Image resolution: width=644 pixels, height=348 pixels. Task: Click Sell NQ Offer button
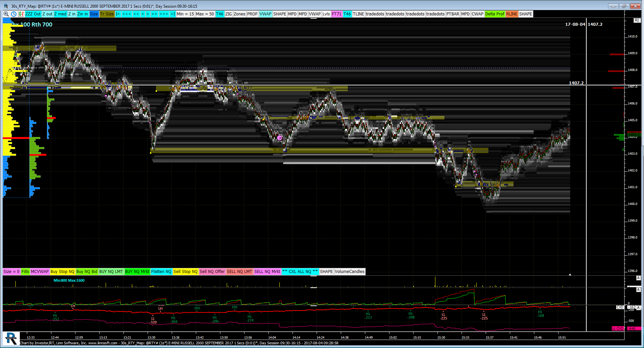[212, 272]
